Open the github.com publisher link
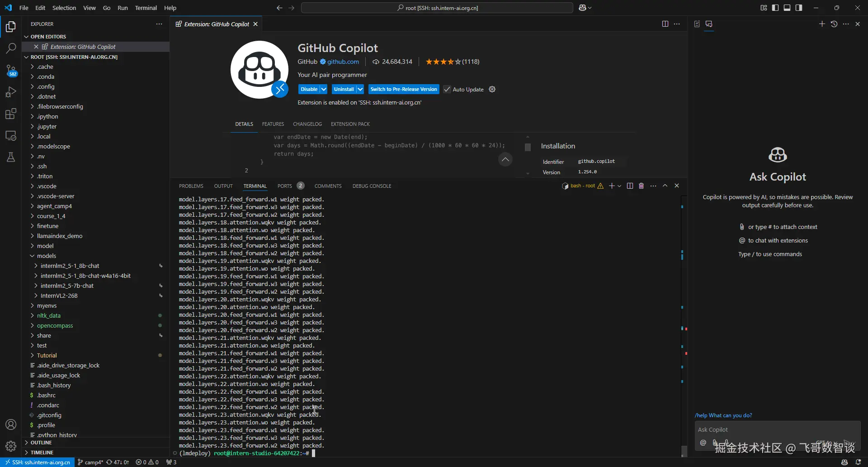The width and height of the screenshot is (868, 467). (343, 62)
